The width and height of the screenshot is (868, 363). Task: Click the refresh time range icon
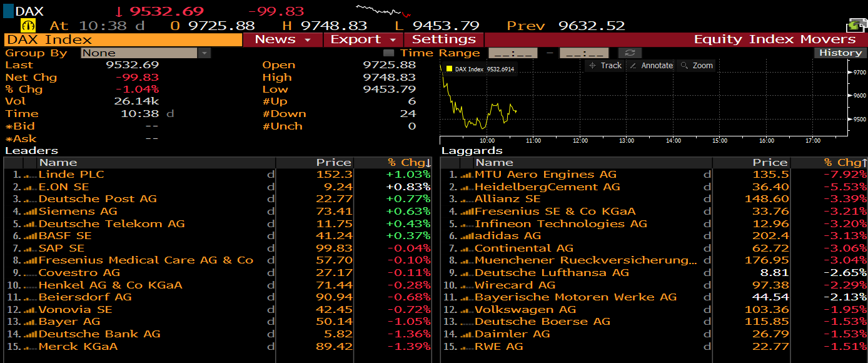tap(630, 53)
